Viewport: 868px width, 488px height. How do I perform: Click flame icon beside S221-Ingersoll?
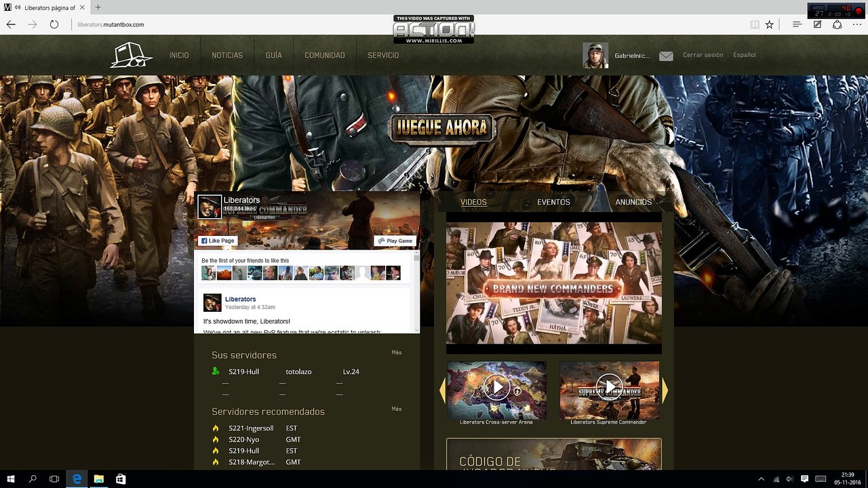coord(216,428)
